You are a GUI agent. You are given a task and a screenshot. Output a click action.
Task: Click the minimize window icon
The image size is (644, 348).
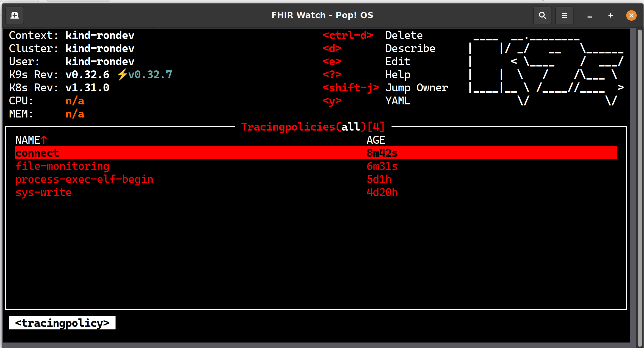(x=589, y=16)
